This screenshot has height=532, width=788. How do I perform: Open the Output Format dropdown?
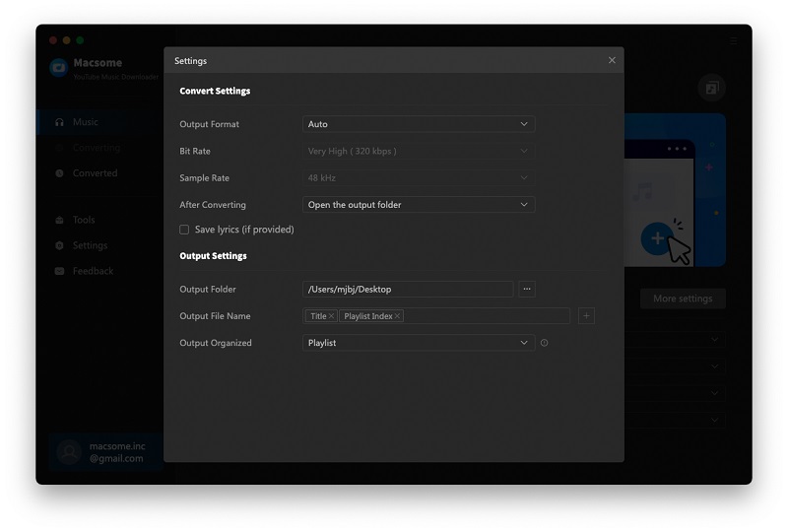[x=419, y=124]
